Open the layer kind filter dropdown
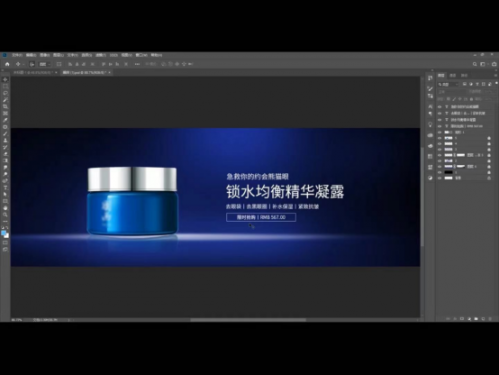Image resolution: width=499 pixels, height=375 pixels. 449,84
